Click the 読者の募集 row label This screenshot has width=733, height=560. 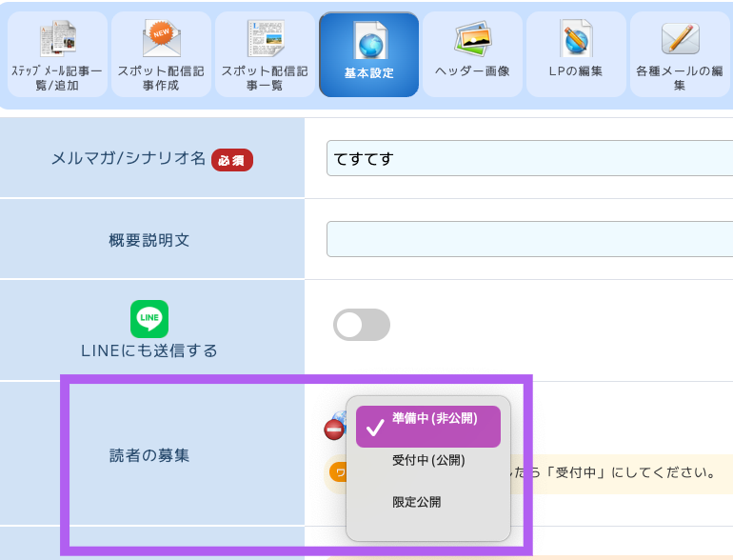pyautogui.click(x=149, y=455)
